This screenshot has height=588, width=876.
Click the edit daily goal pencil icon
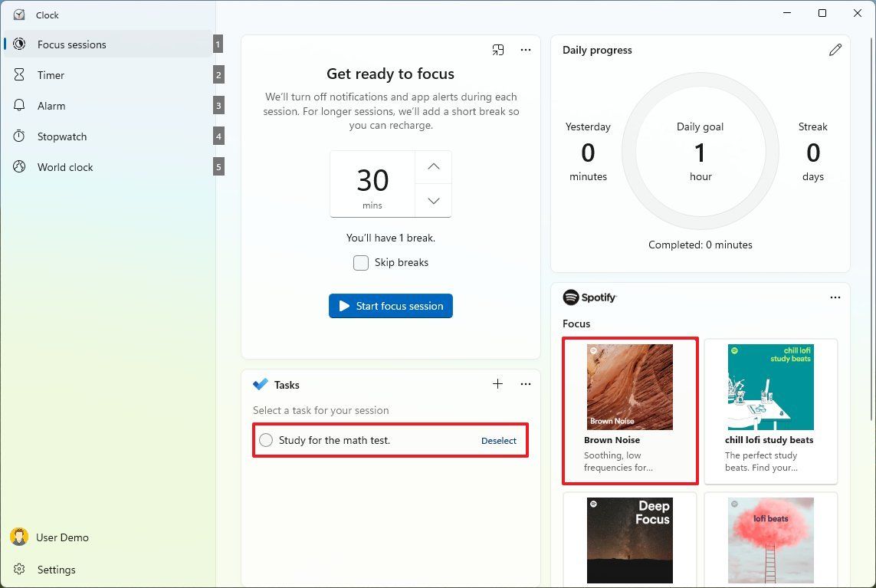835,50
